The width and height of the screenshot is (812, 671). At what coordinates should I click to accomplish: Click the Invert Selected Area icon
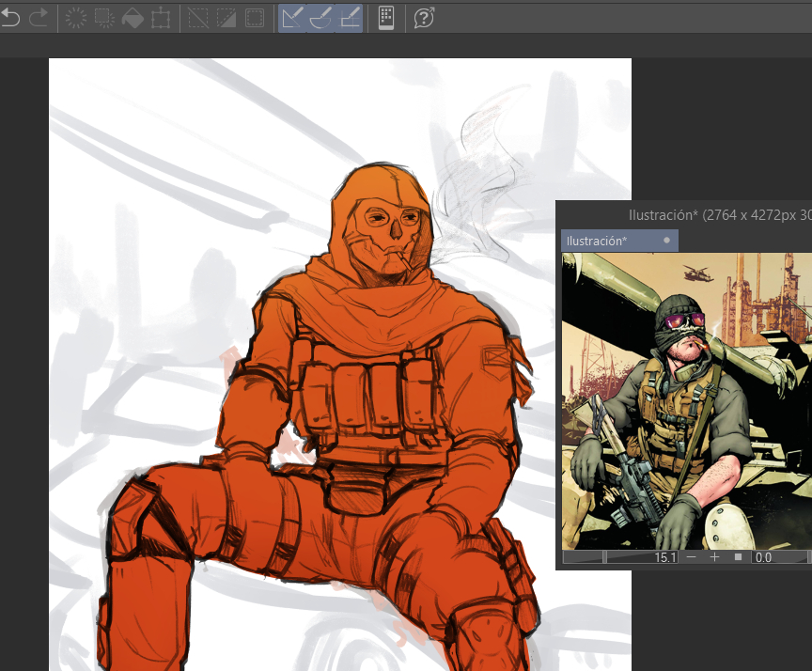[226, 17]
